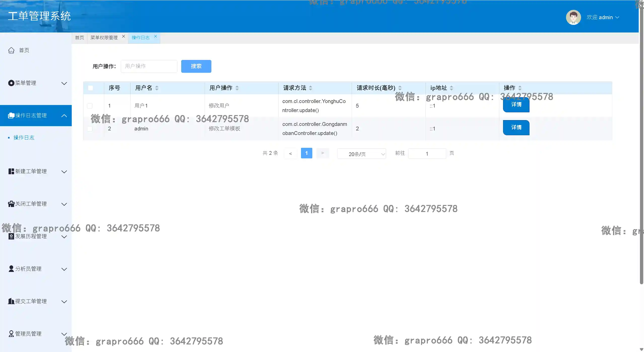Image resolution: width=644 pixels, height=352 pixels.
Task: Check the checkbox for the admin row
Action: click(x=90, y=128)
